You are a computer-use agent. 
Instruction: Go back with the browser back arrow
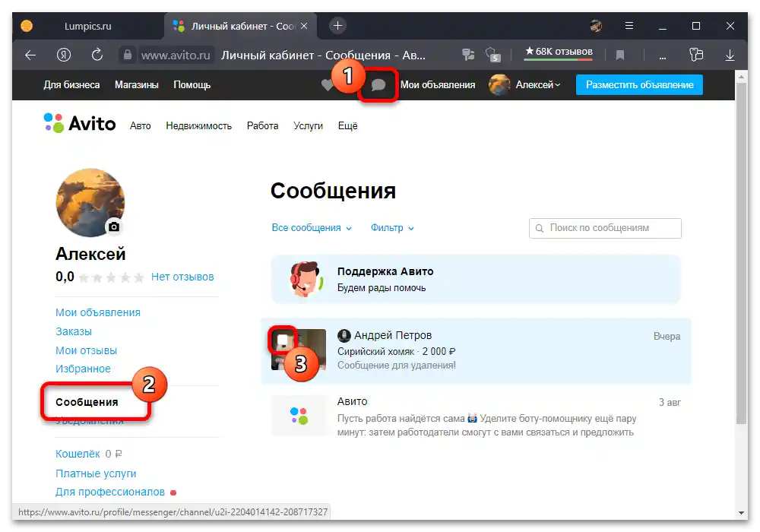coord(30,55)
